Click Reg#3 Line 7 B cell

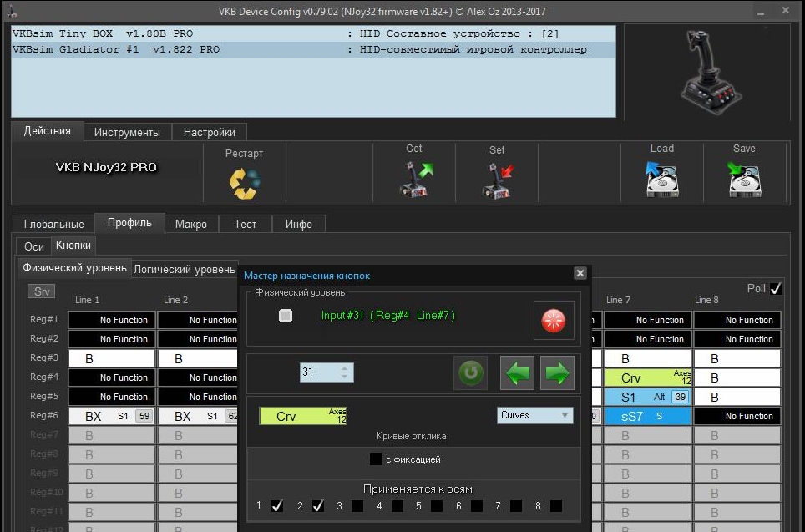pos(648,358)
